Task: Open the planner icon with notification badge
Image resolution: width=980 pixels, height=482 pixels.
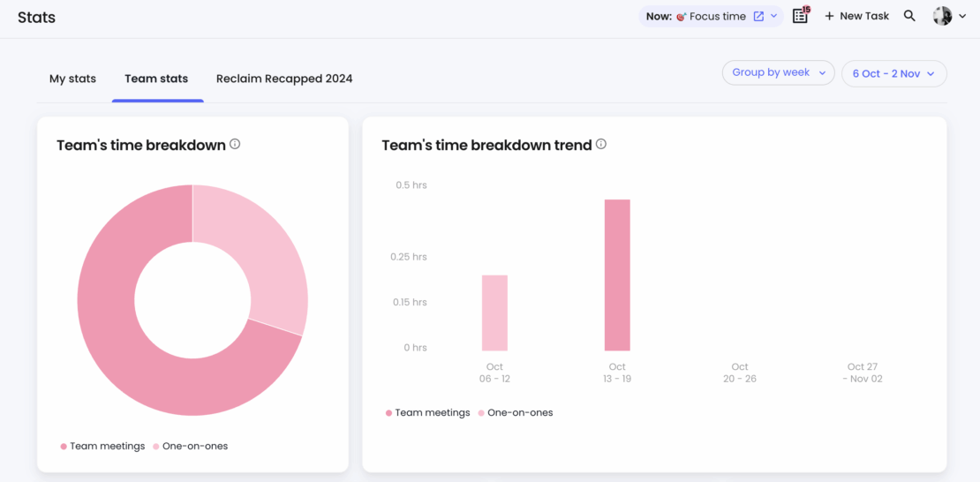Action: (x=800, y=16)
